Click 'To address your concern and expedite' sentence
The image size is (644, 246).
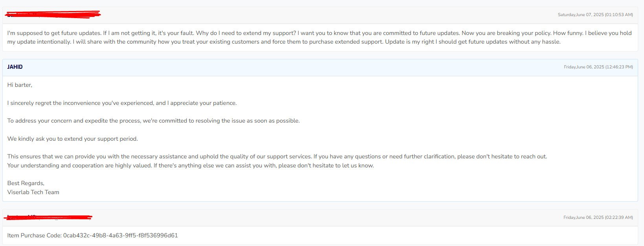153,121
